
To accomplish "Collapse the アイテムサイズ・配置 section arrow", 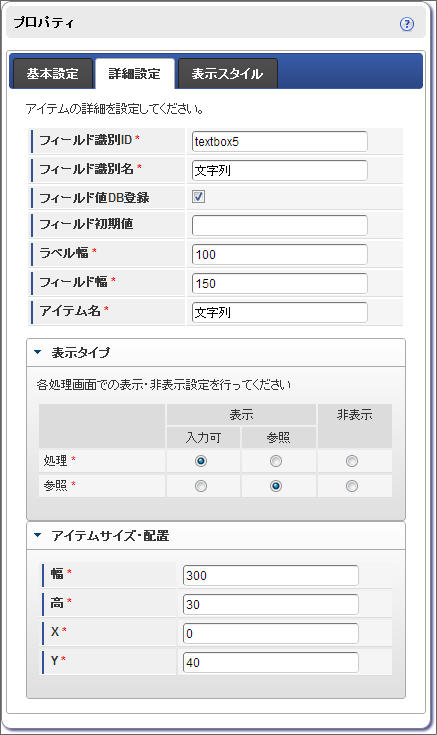I will [x=38, y=535].
